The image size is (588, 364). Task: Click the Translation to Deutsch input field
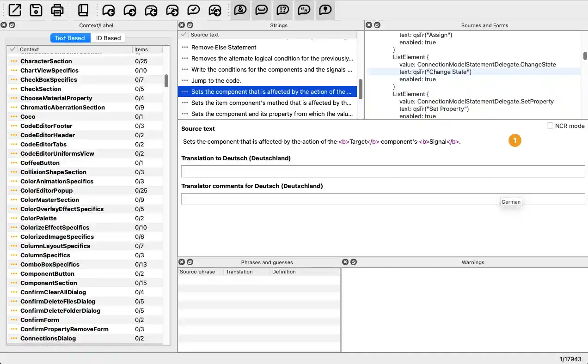point(383,171)
